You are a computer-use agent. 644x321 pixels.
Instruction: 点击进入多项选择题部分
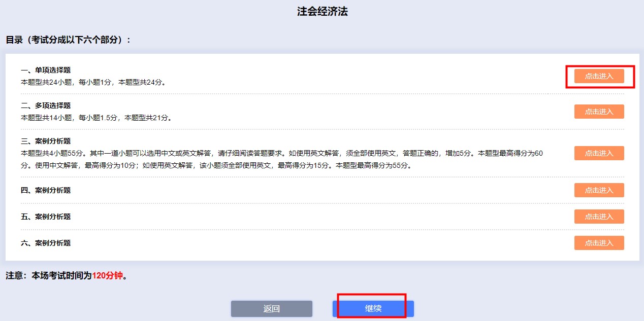tap(599, 111)
